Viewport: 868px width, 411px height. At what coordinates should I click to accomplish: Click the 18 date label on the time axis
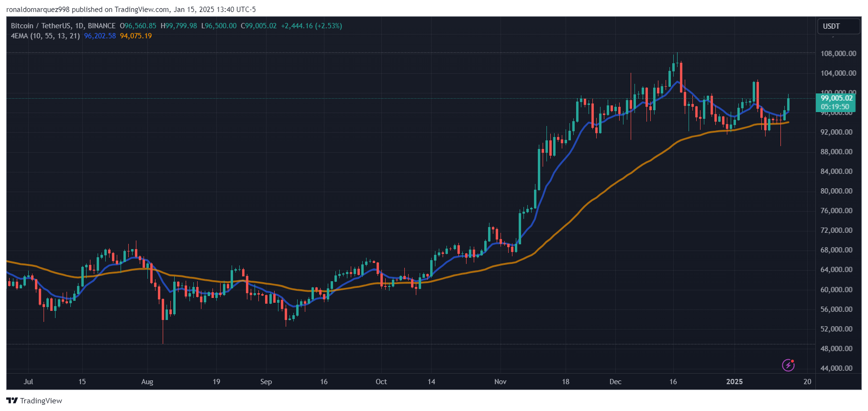(x=566, y=382)
